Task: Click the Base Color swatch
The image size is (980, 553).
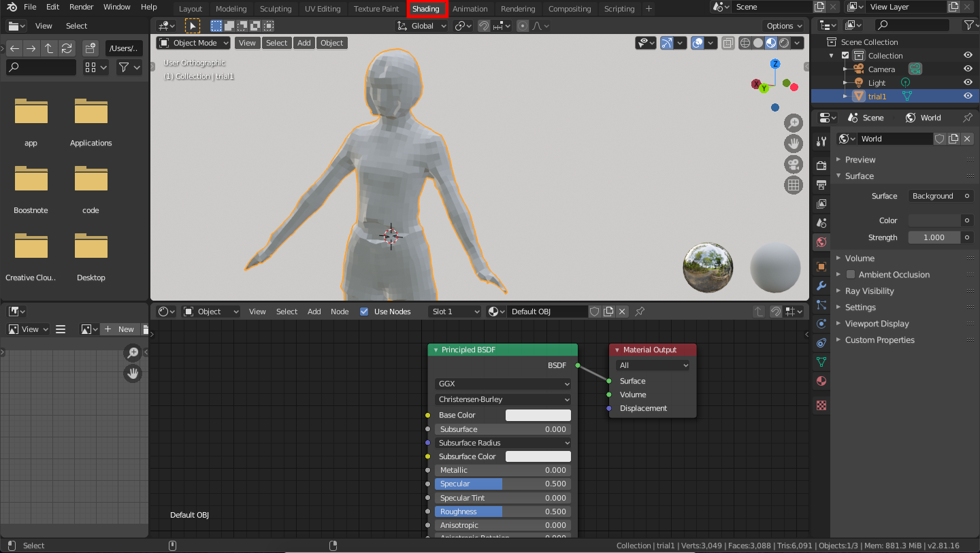Action: (x=538, y=415)
